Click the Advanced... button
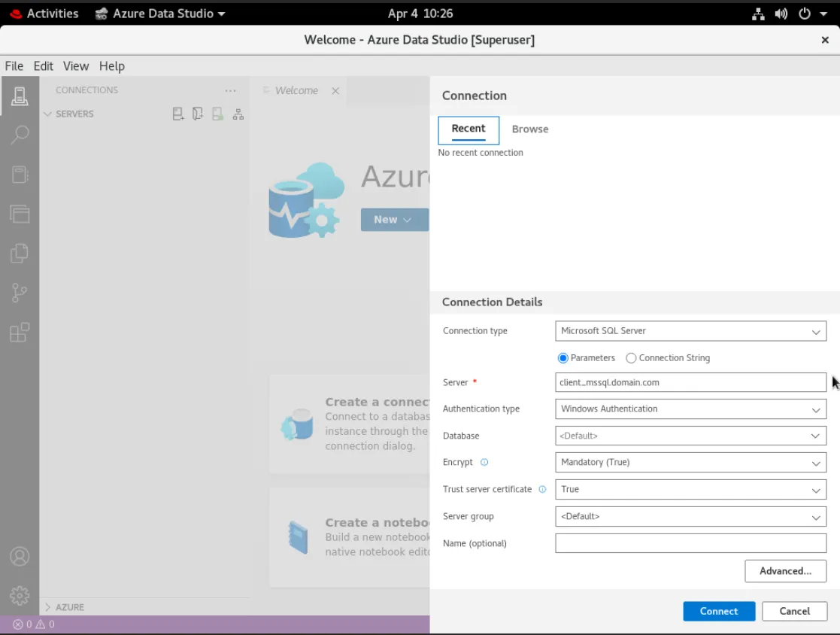 tap(785, 571)
